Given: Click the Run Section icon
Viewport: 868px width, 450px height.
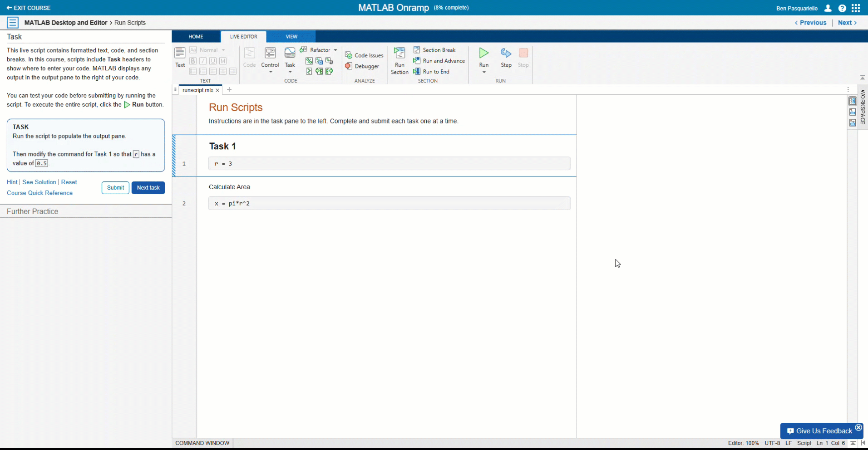Looking at the screenshot, I should (x=399, y=53).
